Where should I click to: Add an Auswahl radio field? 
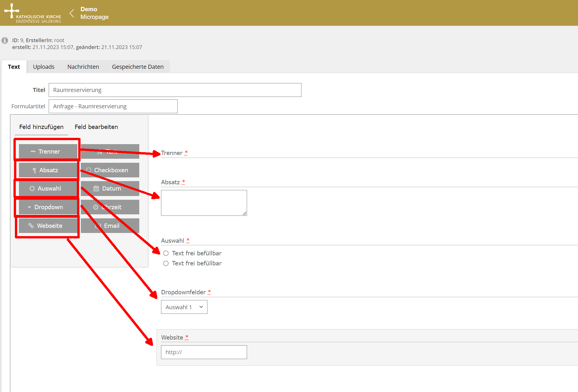[x=48, y=189]
